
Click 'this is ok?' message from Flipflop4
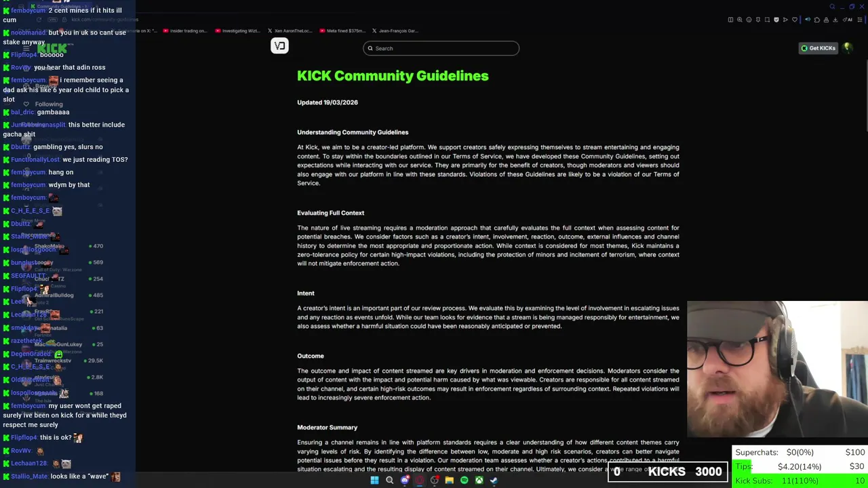coord(56,438)
